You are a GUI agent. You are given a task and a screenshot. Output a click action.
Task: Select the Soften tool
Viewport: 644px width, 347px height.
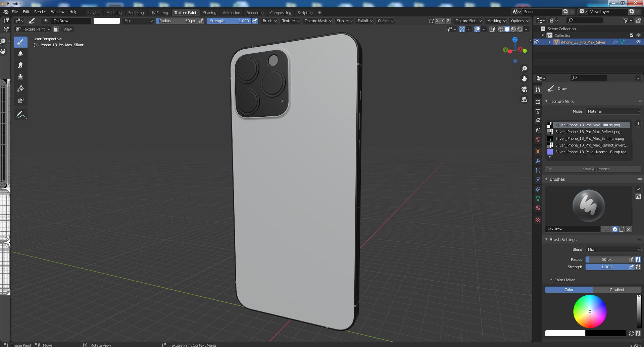(x=20, y=54)
